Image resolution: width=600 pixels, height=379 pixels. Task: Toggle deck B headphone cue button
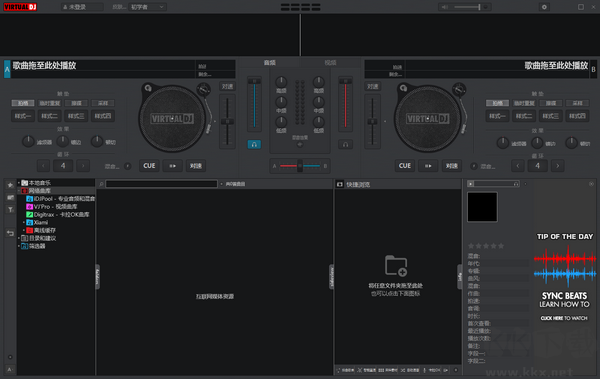pos(345,144)
